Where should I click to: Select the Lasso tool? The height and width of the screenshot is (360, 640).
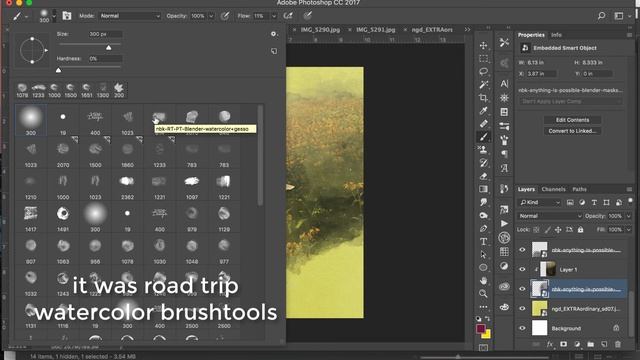tap(484, 71)
